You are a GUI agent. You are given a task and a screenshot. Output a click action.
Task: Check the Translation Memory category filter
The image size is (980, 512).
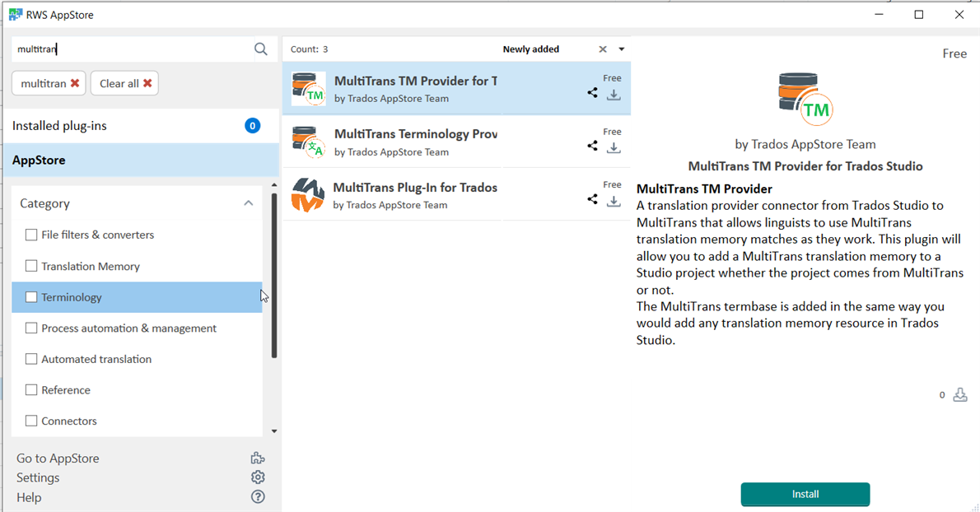click(x=30, y=265)
